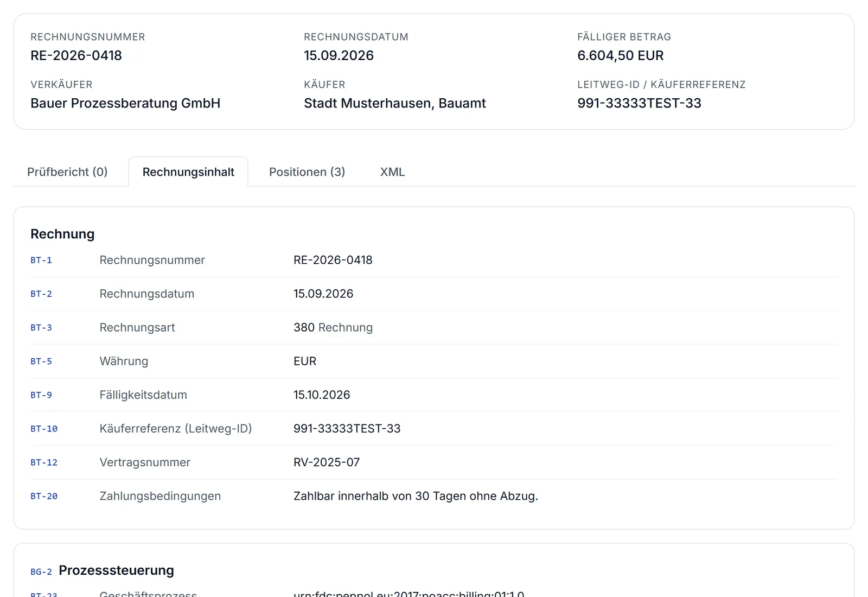Select invoice number RE-2026-0418 in header summary

coord(76,55)
